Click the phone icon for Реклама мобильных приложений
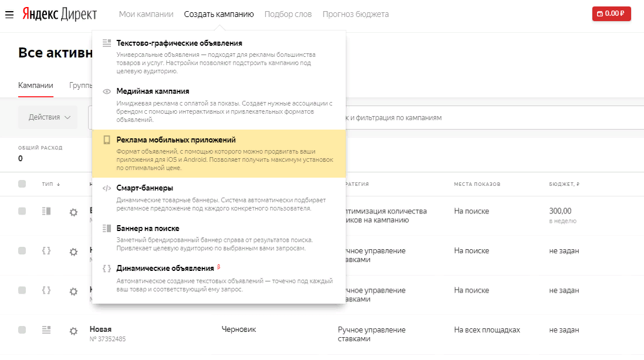This screenshot has width=644, height=360. [107, 140]
